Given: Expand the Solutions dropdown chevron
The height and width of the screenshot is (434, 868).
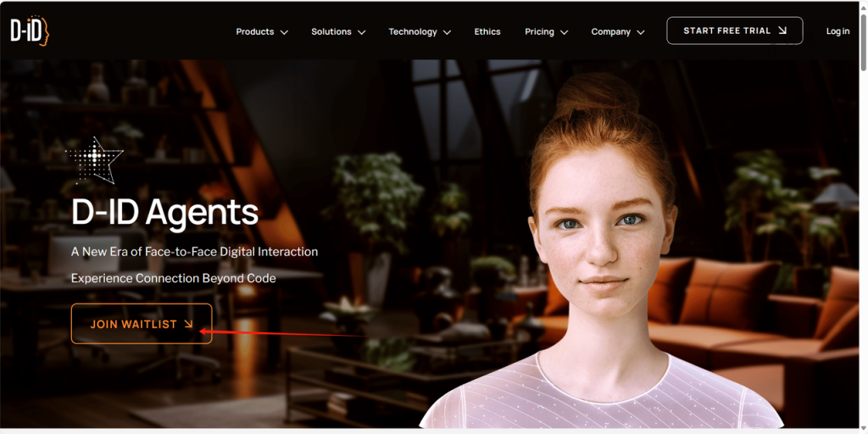Looking at the screenshot, I should coord(361,32).
